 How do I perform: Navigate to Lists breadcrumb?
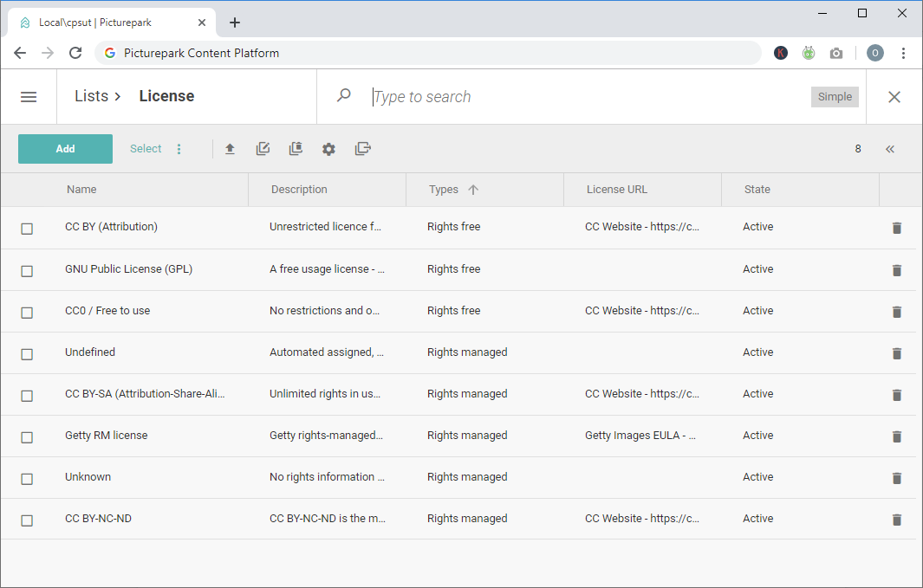(92, 96)
